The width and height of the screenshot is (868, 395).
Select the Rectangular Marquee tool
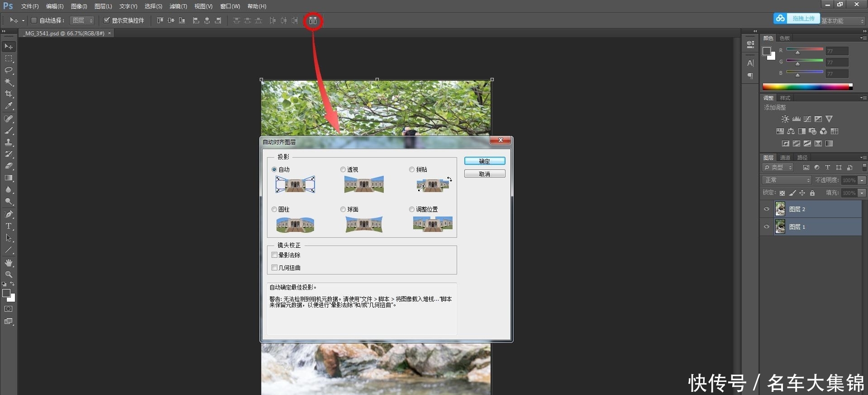click(x=9, y=58)
